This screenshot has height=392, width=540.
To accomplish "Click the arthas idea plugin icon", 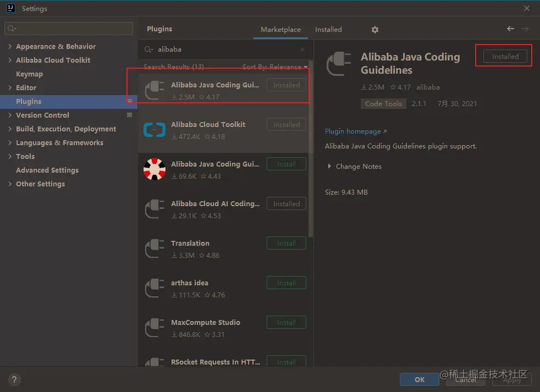I will click(x=155, y=288).
